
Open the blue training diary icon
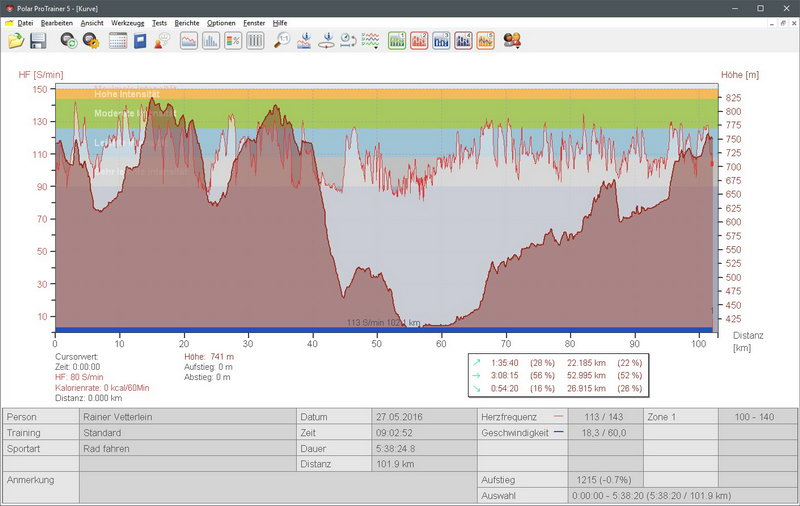pyautogui.click(x=140, y=41)
